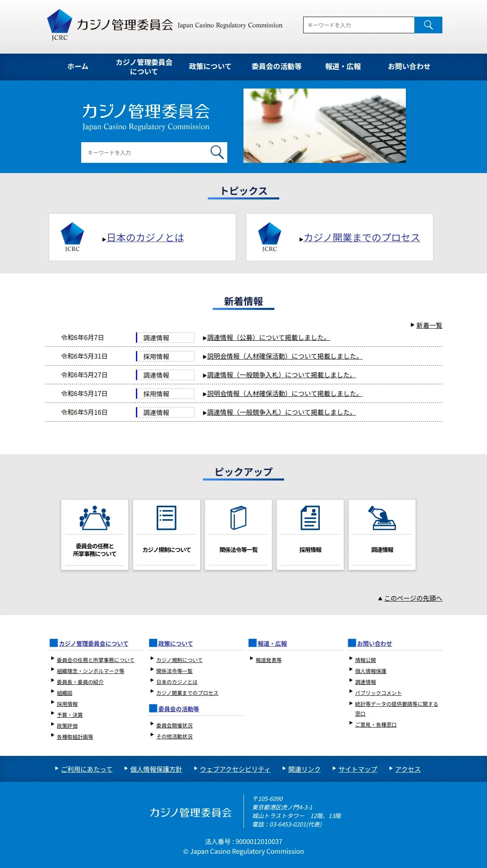Screen dimensions: 487x868
Task: Click the committee meeting table icon
Action: tap(95, 517)
